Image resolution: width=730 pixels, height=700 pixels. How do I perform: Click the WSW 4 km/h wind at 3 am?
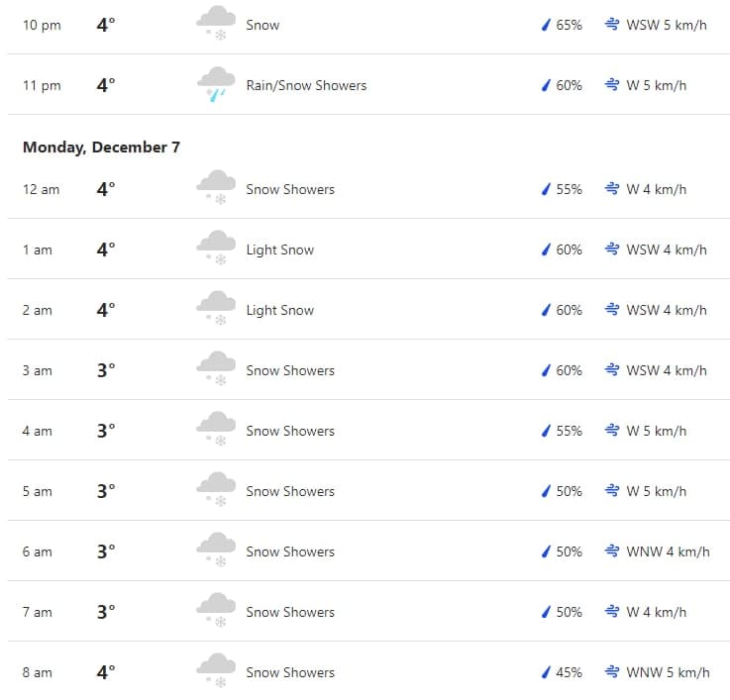point(667,370)
